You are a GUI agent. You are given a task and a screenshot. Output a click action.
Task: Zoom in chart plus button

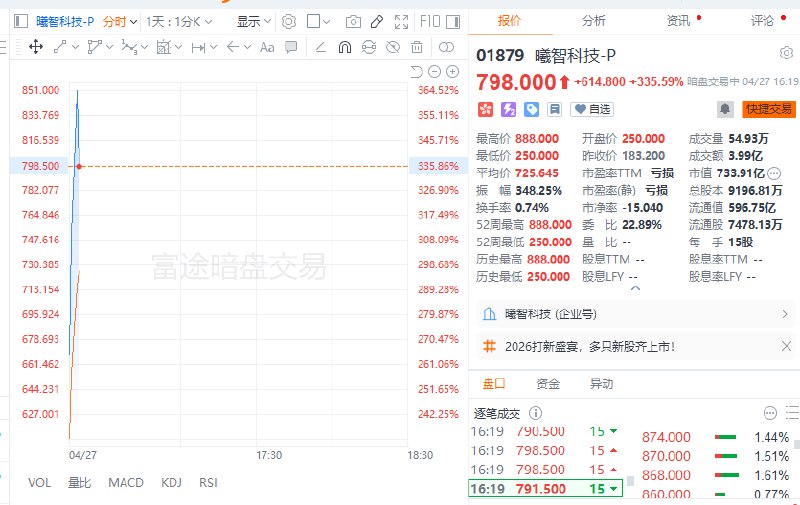click(453, 71)
